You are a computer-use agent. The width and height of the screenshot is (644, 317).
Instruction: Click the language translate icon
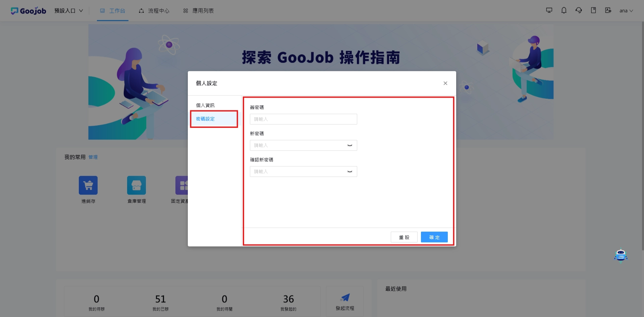point(608,10)
